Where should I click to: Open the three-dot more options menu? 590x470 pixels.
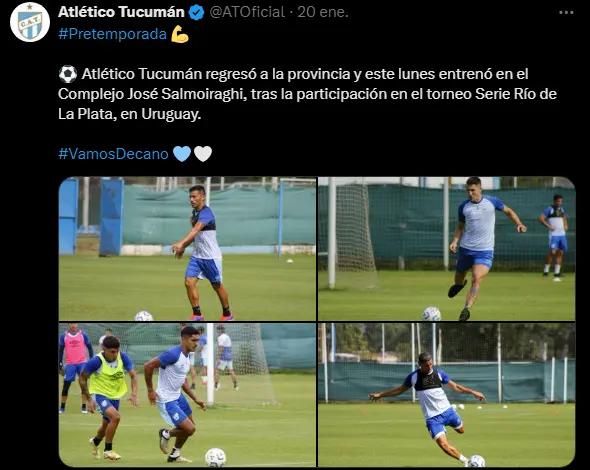(x=566, y=12)
